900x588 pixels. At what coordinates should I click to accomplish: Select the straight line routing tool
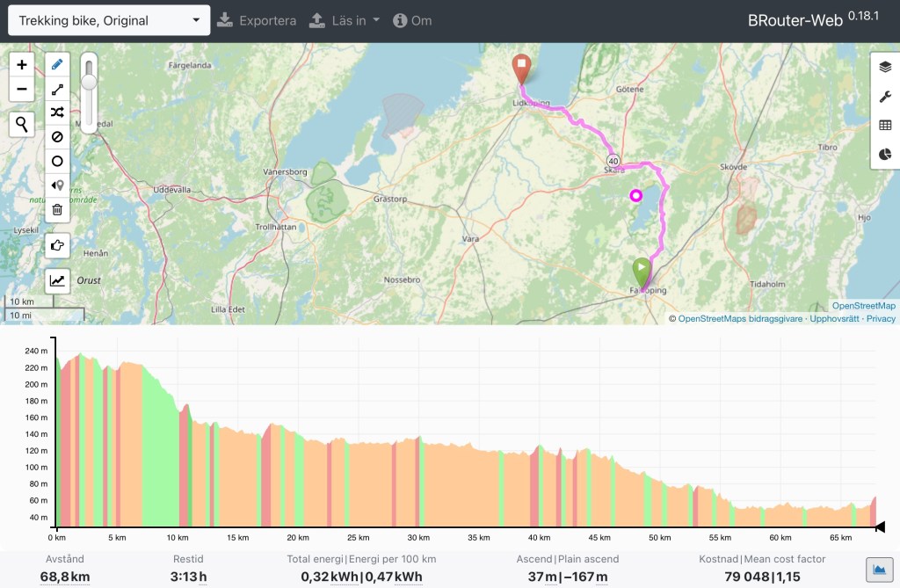coord(57,89)
